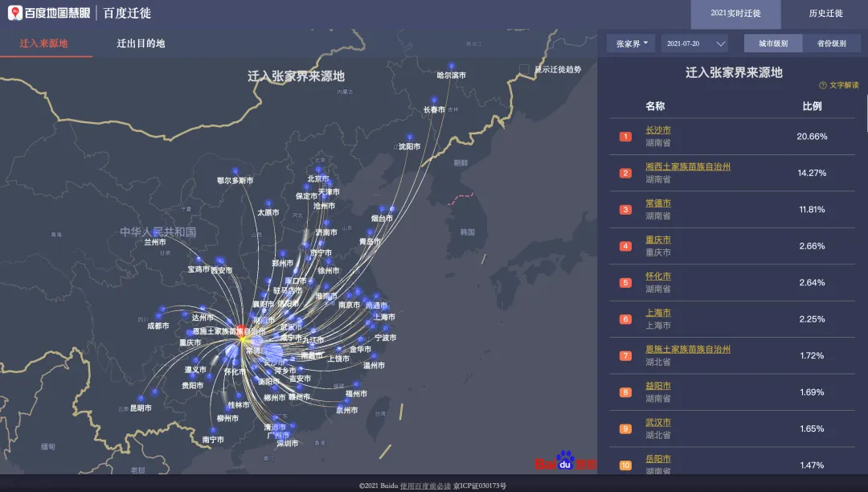
Task: Click the 深圳市 map label
Action: pyautogui.click(x=287, y=443)
